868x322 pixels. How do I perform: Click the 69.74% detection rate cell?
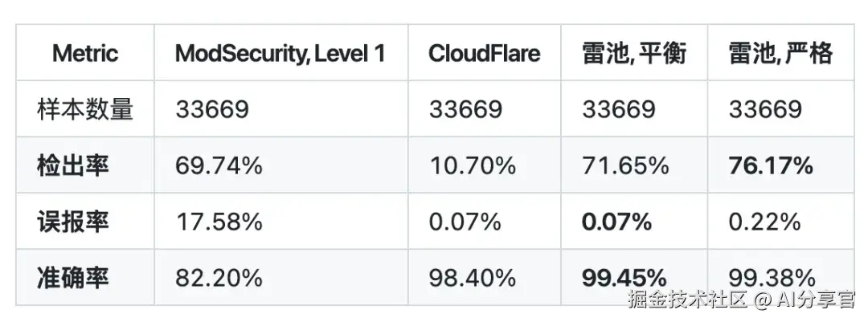tap(219, 165)
